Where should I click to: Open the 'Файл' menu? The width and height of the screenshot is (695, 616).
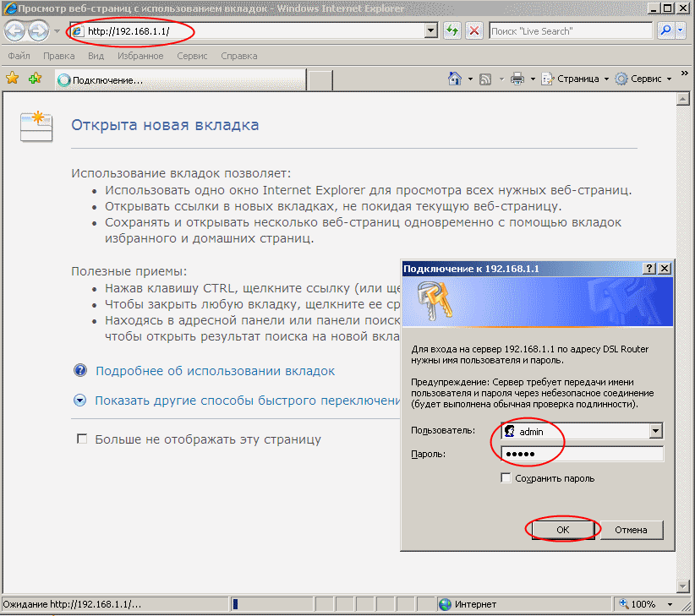pos(19,56)
